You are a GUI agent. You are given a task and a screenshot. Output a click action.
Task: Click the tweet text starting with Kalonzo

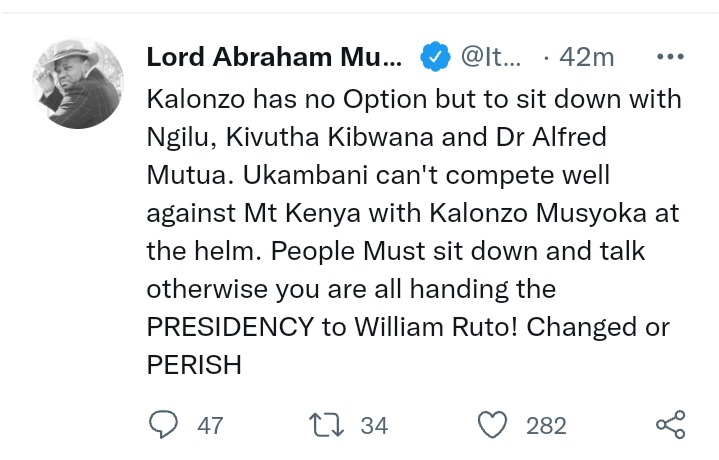(414, 232)
